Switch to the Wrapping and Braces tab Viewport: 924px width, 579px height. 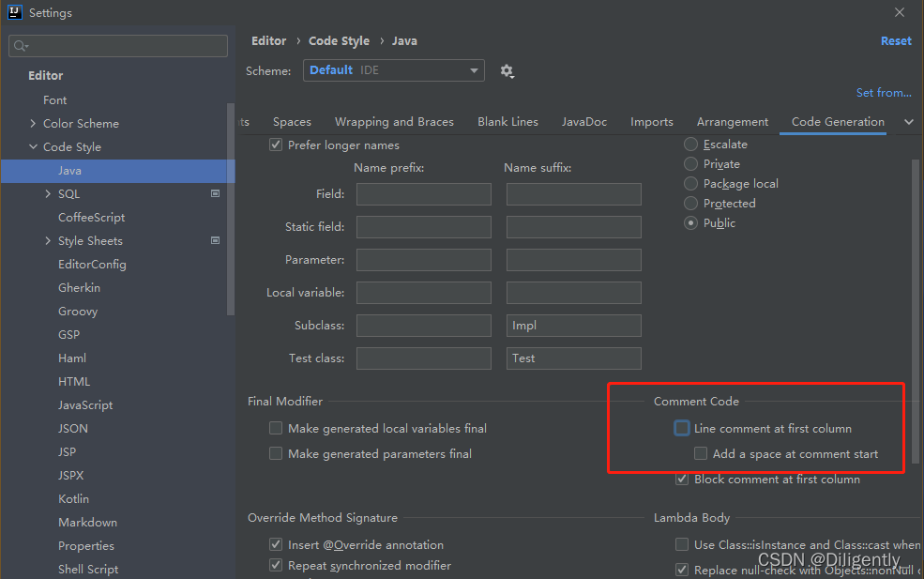pyautogui.click(x=394, y=122)
